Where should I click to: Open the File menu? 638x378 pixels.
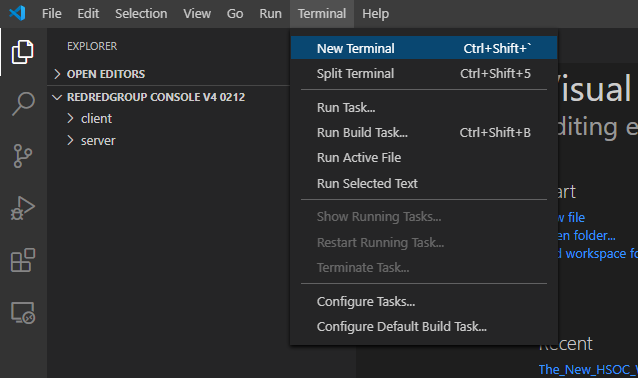point(52,13)
